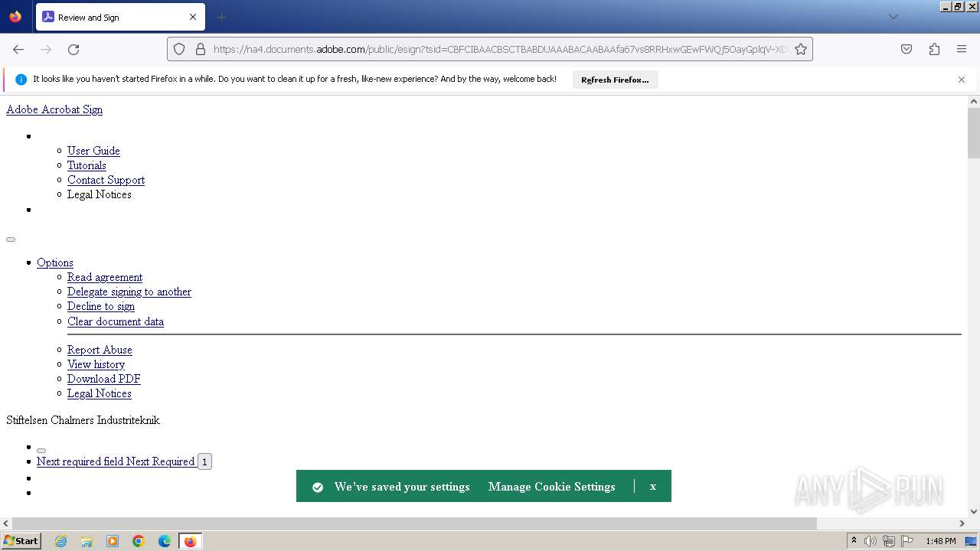Launch Google Chrome from taskbar
The image size is (980, 551).
(139, 541)
